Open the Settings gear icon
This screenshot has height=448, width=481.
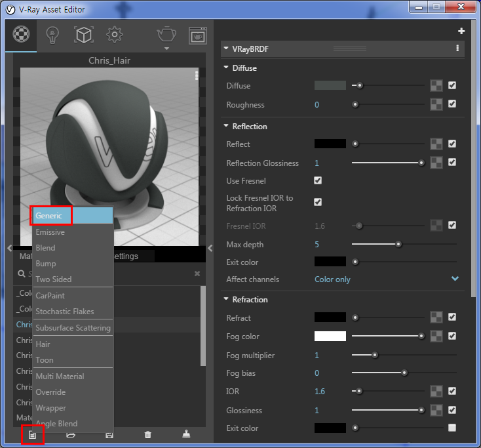pyautogui.click(x=115, y=35)
